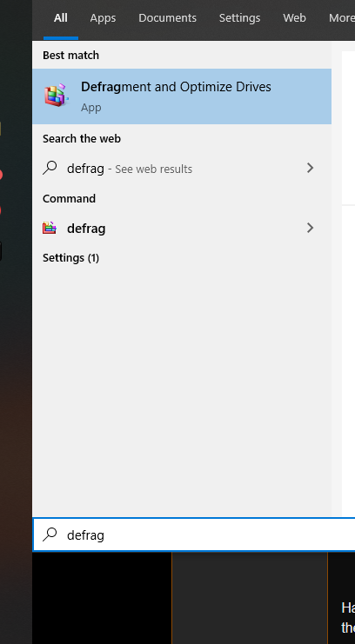Expand the chevron beside the defrag command

pyautogui.click(x=311, y=228)
